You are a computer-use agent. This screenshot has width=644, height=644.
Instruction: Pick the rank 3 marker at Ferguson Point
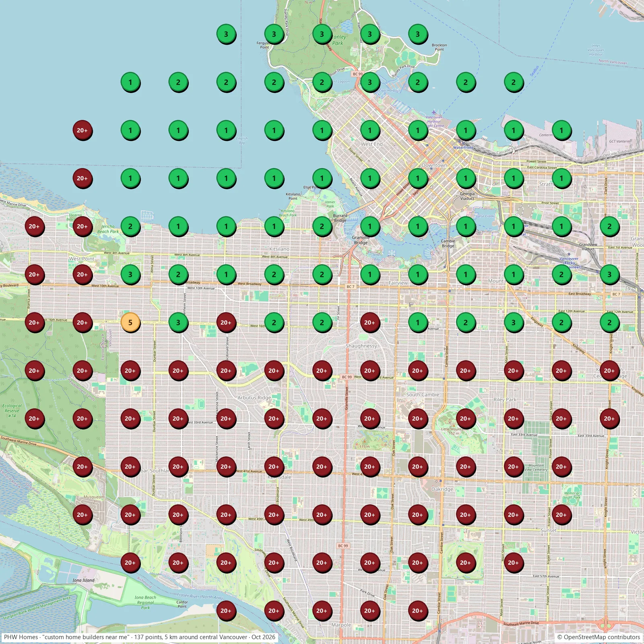click(x=274, y=34)
